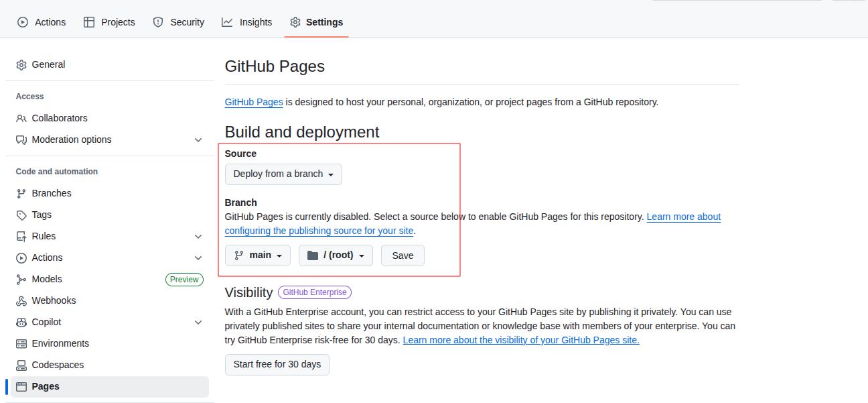Click the GitHub Enterprise badge
Screen dimensions: 868x403
(315, 292)
